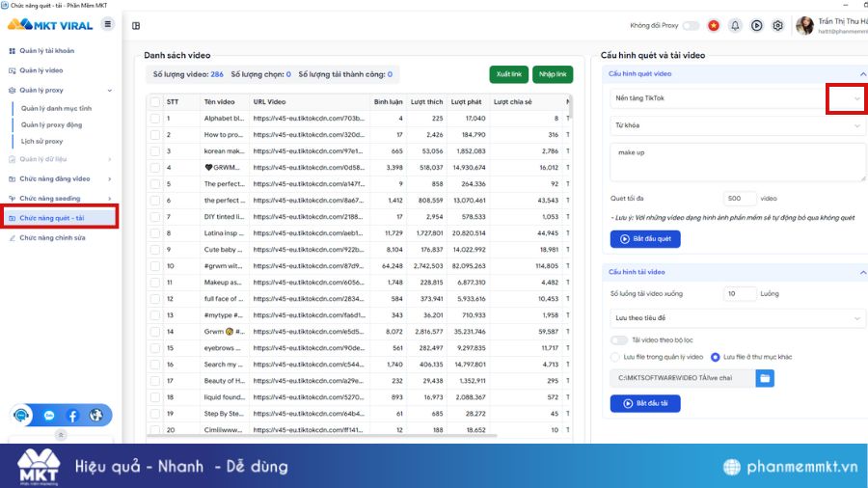Click the vertical scrollbar of the video table
The image size is (868, 488).
point(570,107)
